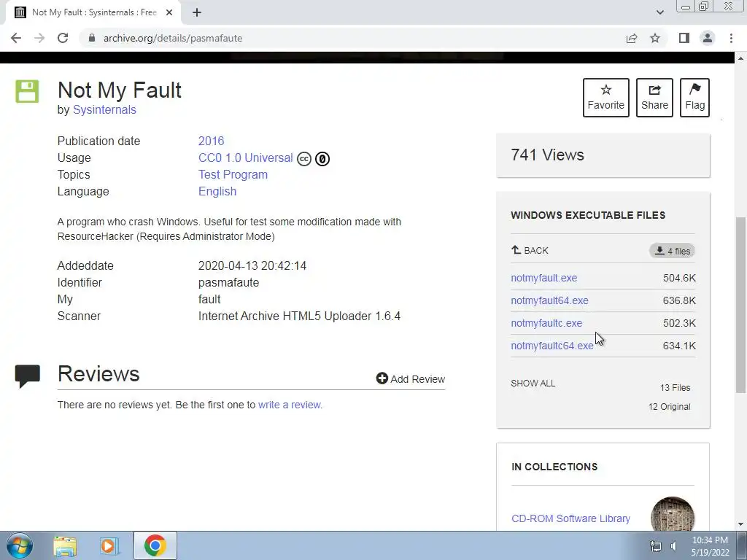Open the Chrome three-dot menu

click(x=731, y=38)
